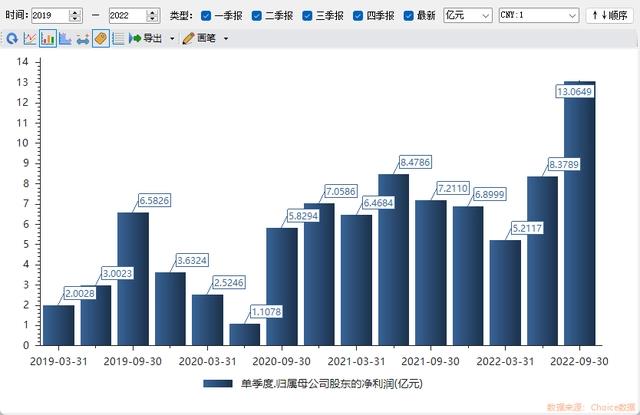Image resolution: width=640 pixels, height=415 pixels.
Task: Click the refresh icon in the toolbar
Action: 12,39
